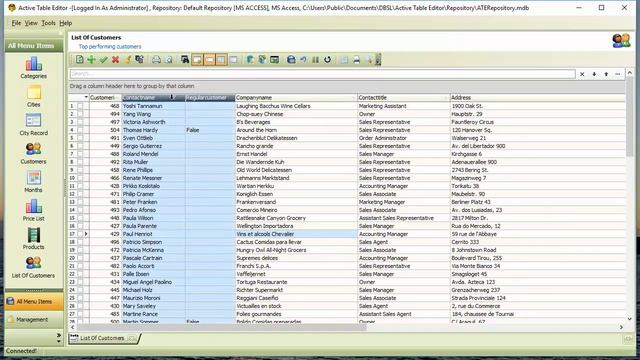The height and width of the screenshot is (360, 640).
Task: Open Categories from the sidebar
Action: 33,68
